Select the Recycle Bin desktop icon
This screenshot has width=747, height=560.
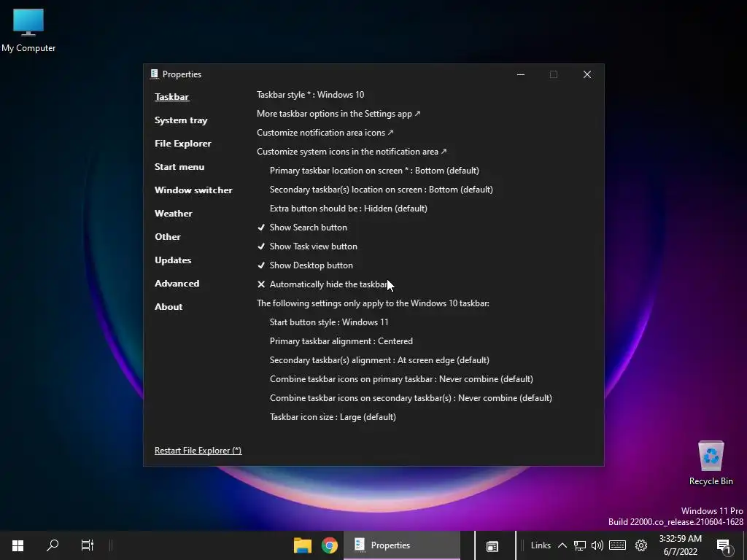tap(711, 463)
